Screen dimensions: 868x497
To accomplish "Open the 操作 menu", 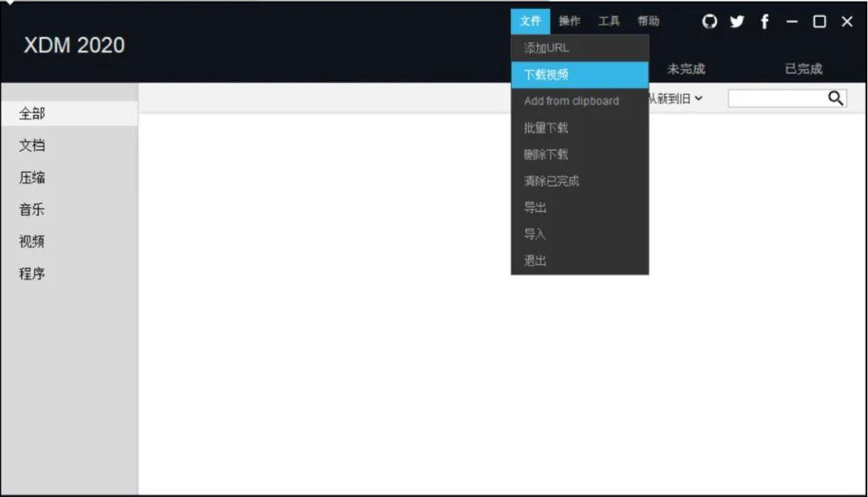I will [569, 21].
